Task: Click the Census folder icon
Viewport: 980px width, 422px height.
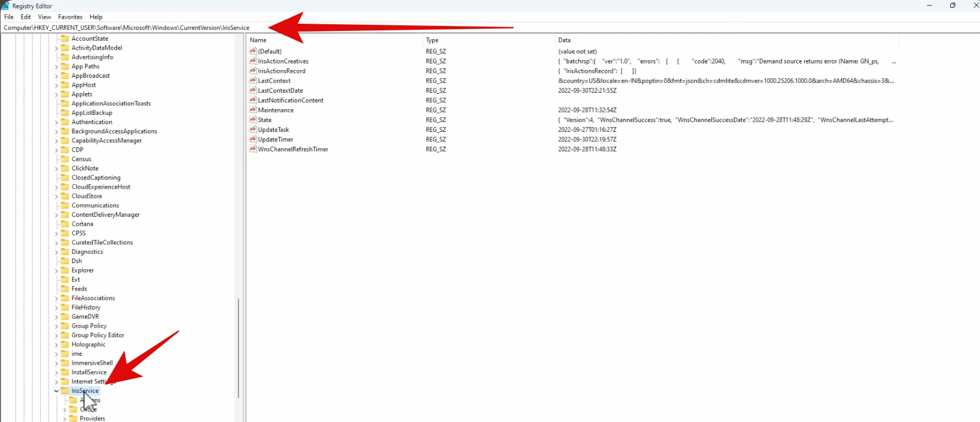Action: point(65,159)
